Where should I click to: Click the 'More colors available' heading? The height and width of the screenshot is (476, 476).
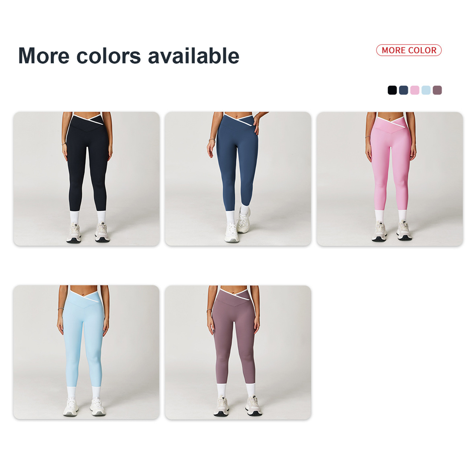(x=129, y=56)
